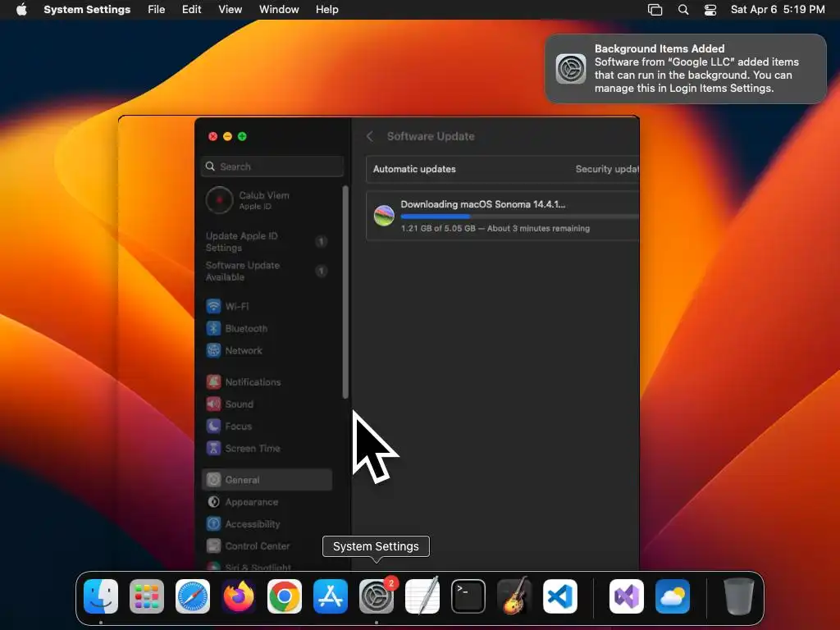Go back using the Software Update chevron
Screen dimensions: 840x630
(x=370, y=136)
